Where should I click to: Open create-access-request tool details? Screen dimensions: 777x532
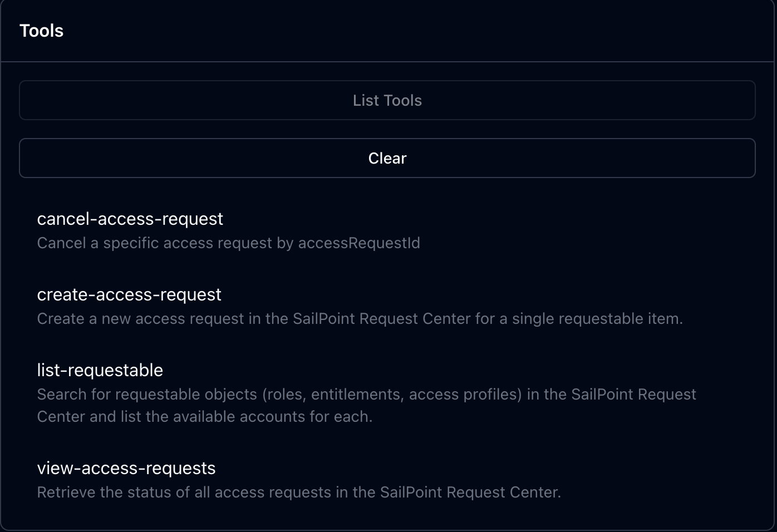click(129, 294)
